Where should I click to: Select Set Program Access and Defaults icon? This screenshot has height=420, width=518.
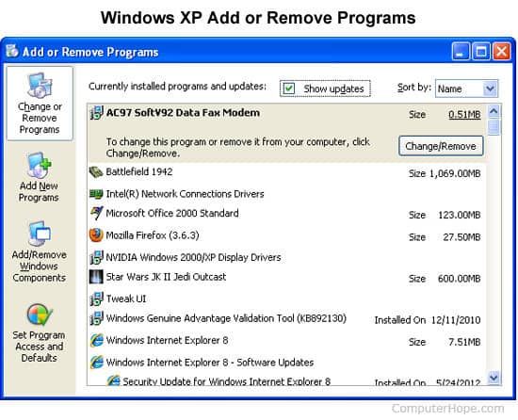40,315
